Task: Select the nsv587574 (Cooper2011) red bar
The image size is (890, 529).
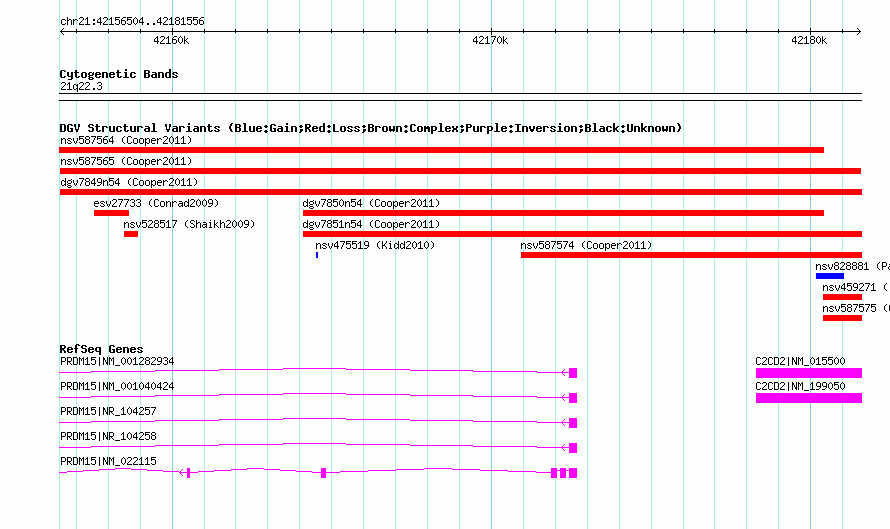Action: [x=691, y=255]
